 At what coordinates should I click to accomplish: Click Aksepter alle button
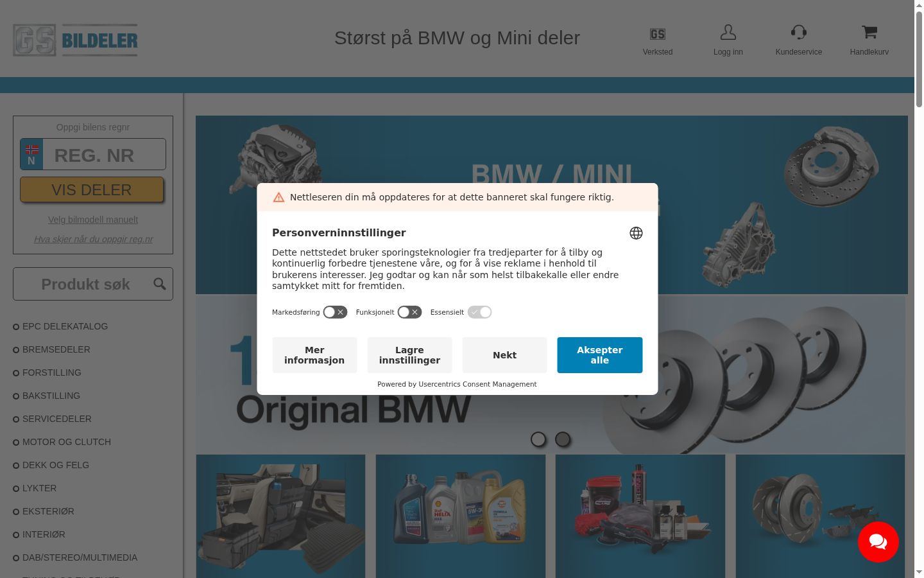click(x=599, y=355)
